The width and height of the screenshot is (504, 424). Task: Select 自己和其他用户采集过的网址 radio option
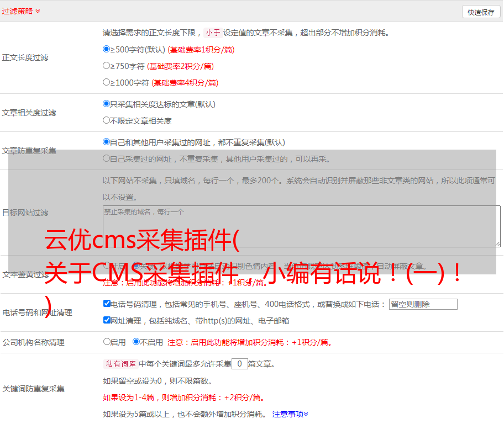pos(106,142)
